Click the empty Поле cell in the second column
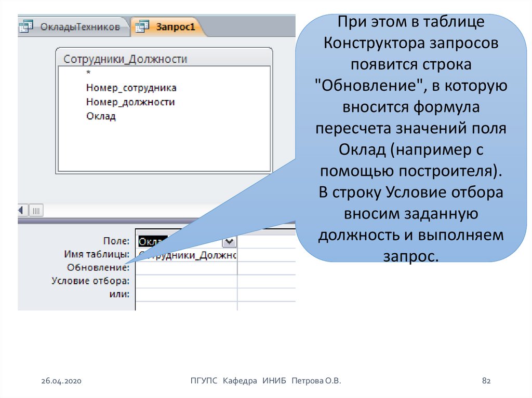The height and width of the screenshot is (398, 532). pyautogui.click(x=266, y=242)
